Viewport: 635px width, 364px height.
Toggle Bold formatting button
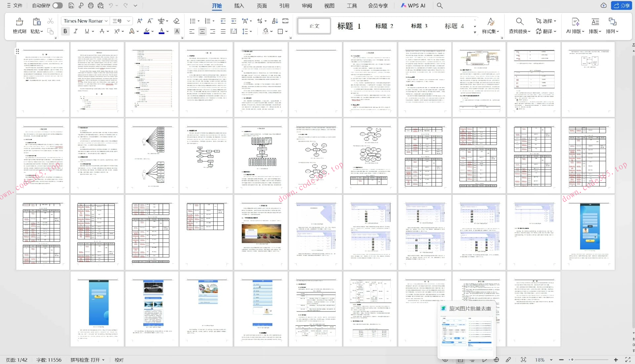coord(65,31)
